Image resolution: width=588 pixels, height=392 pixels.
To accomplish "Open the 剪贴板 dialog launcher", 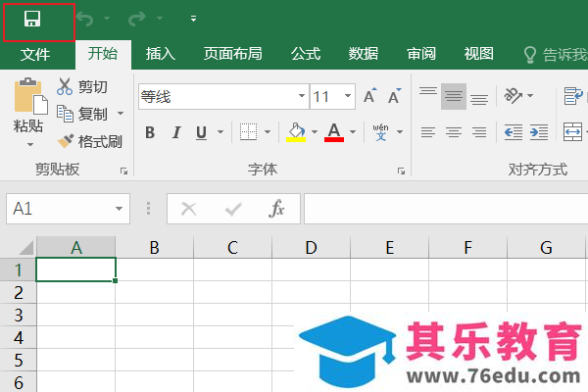I will [123, 171].
